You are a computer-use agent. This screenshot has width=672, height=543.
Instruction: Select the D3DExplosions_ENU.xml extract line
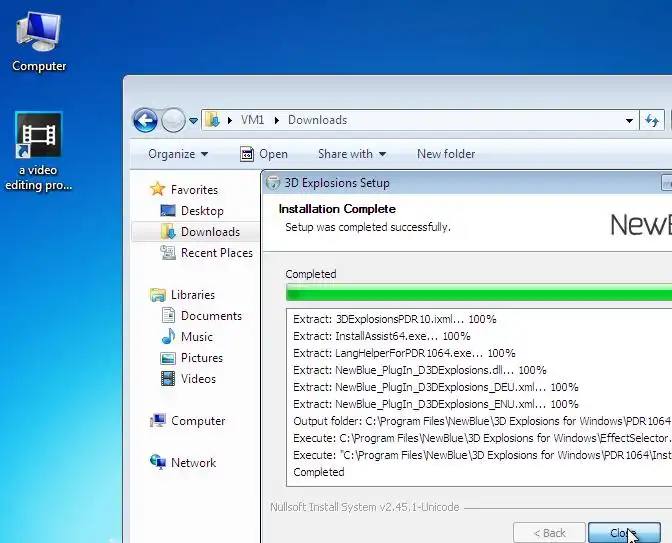[x=435, y=404]
